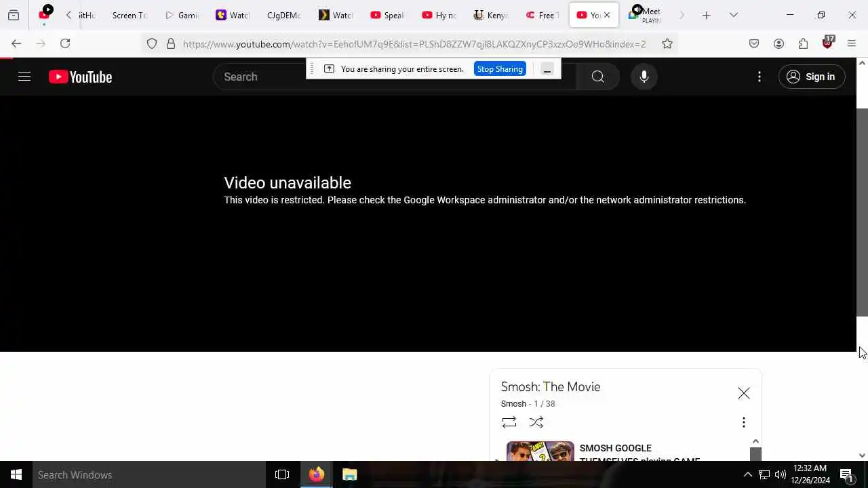Open a new tab
The image size is (868, 488).
(x=706, y=15)
